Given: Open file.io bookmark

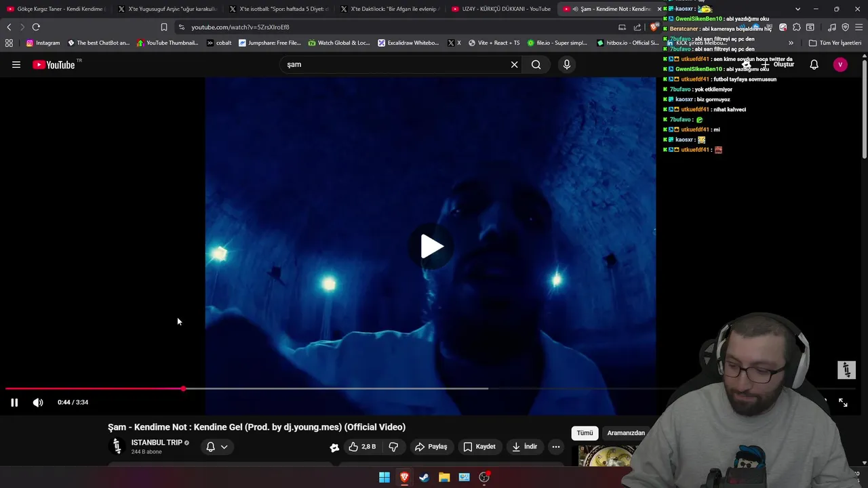Looking at the screenshot, I should pyautogui.click(x=557, y=43).
